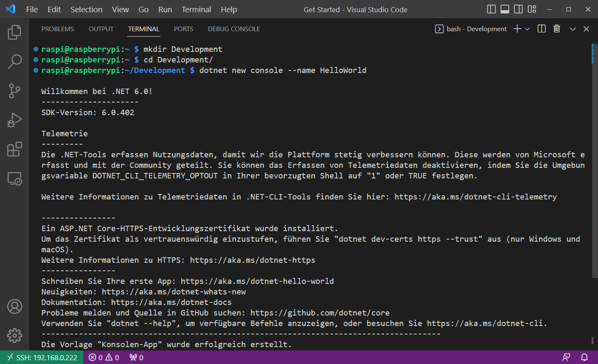Click the SSH: 192.168.0.222 remote indicator
The width and height of the screenshot is (598, 364).
pos(42,357)
